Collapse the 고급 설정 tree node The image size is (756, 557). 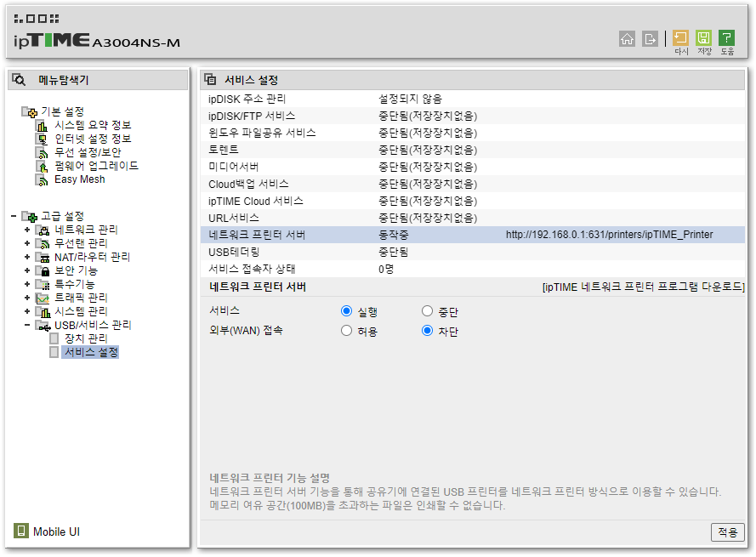14,216
